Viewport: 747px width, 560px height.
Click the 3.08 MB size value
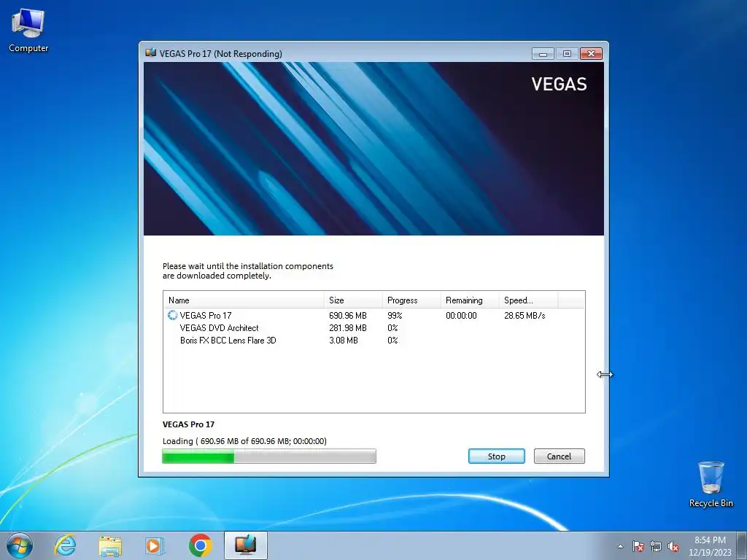click(344, 340)
